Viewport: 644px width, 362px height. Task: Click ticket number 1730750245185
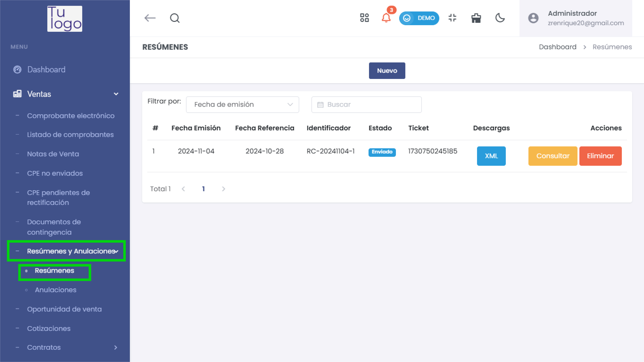click(433, 151)
